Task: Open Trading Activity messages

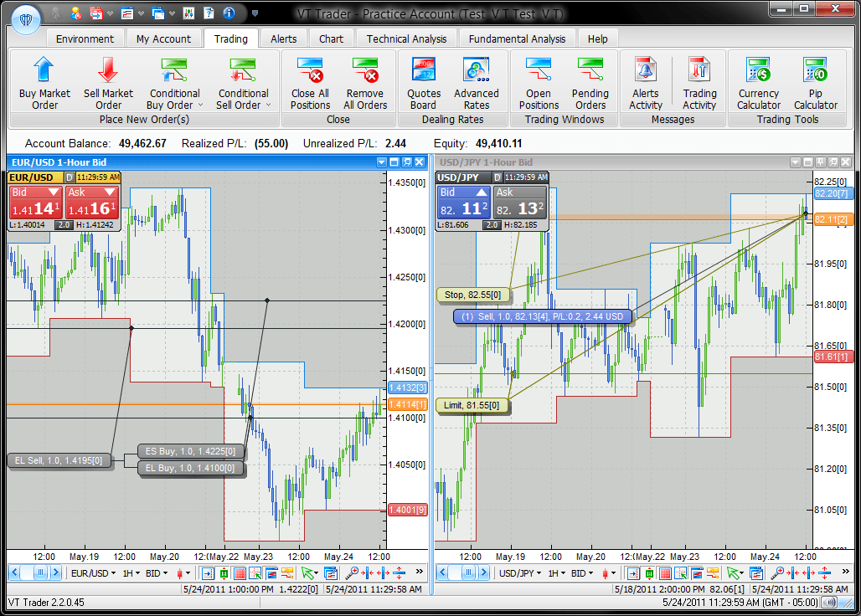Action: click(x=699, y=84)
